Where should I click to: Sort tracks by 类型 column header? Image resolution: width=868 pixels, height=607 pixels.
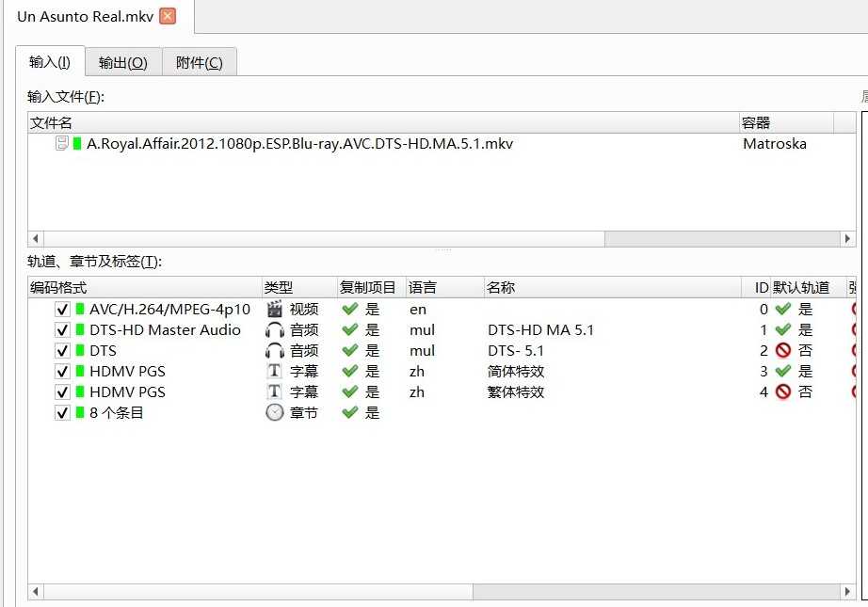pos(299,288)
